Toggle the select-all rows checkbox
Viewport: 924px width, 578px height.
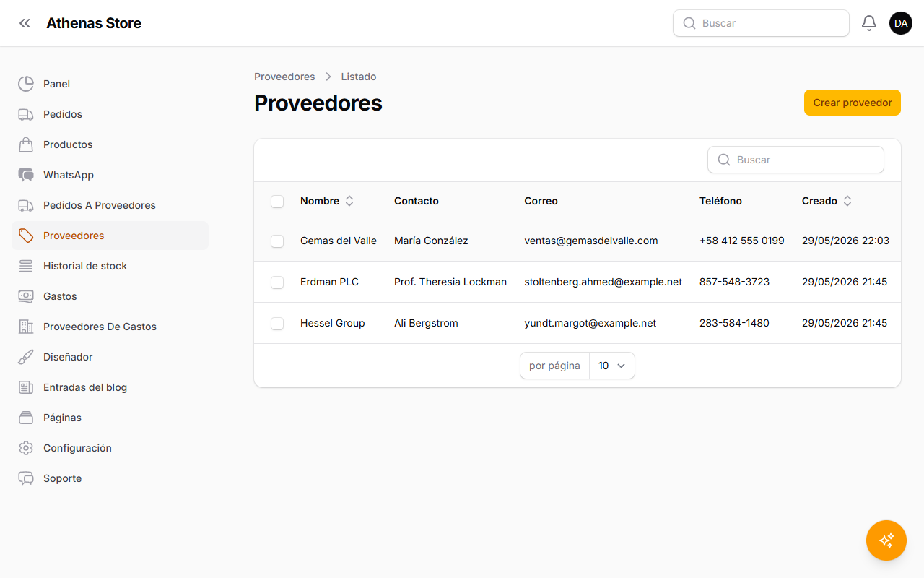point(277,202)
